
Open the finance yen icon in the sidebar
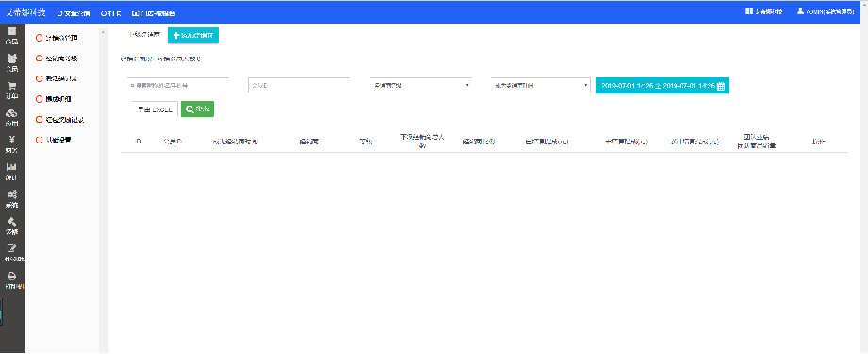point(11,140)
